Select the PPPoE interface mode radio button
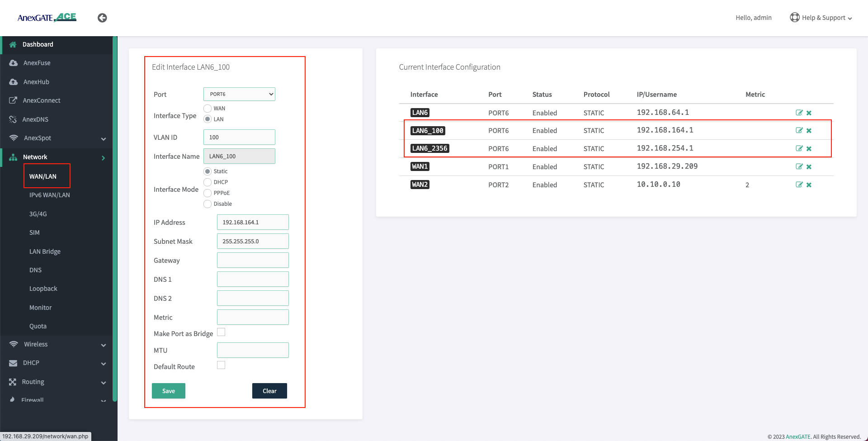The width and height of the screenshot is (868, 441). click(208, 193)
